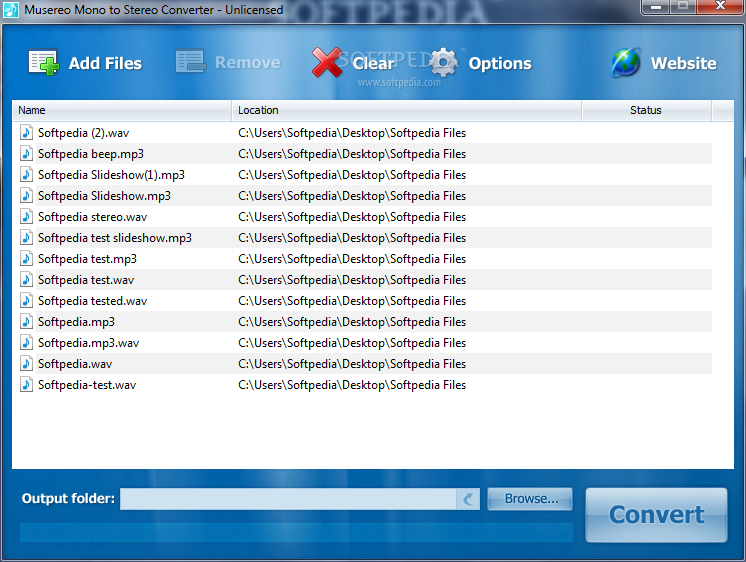
Task: Click the location path of Softpedia (2).wav
Action: 352,133
